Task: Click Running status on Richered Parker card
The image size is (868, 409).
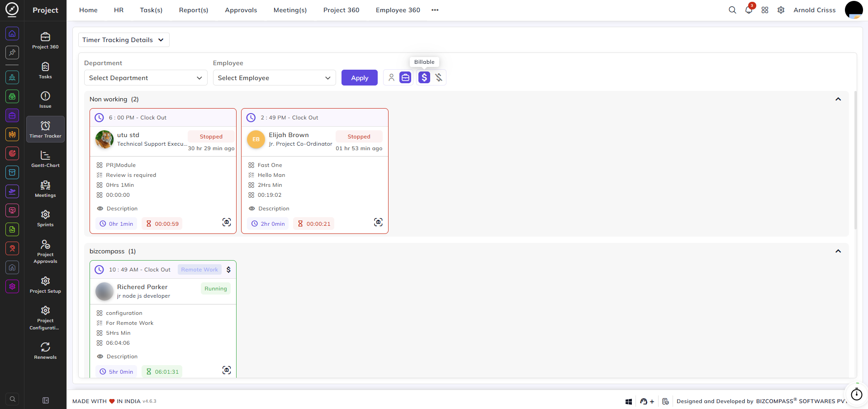Action: click(216, 289)
